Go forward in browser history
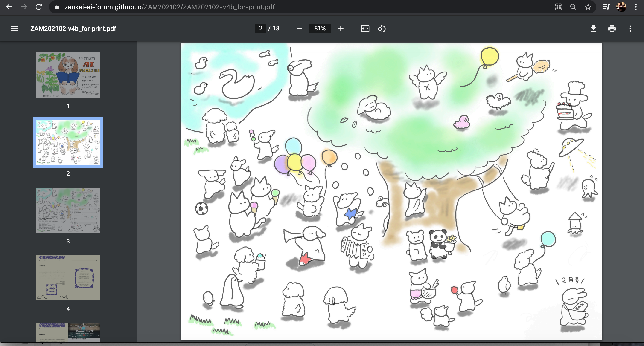 click(x=24, y=7)
